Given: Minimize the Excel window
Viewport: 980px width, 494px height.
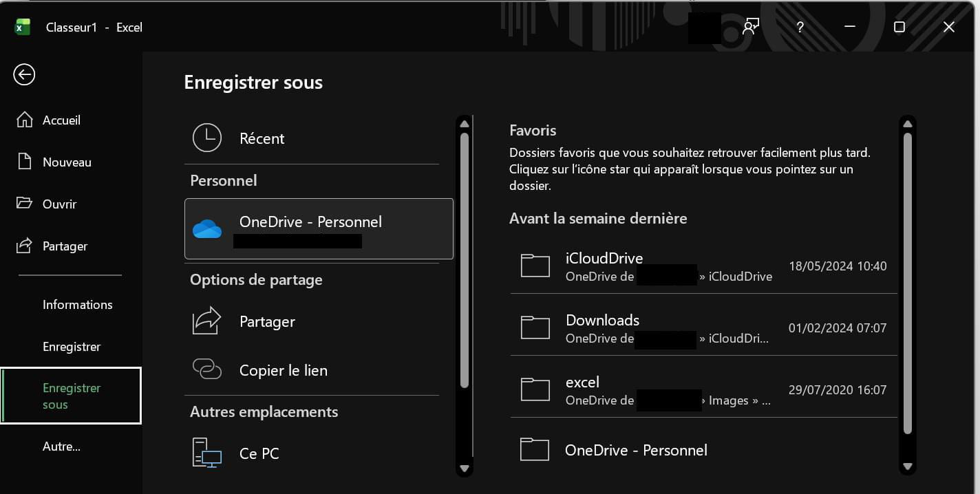Looking at the screenshot, I should click(x=849, y=27).
